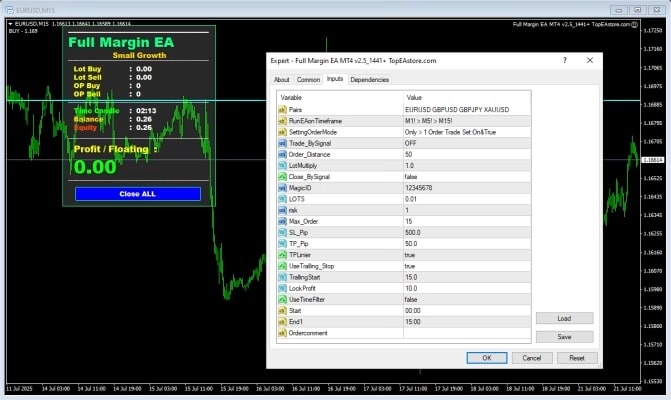Edit the MagicID value 12345678
Viewport: 671px width, 400px height.
pyautogui.click(x=467, y=188)
